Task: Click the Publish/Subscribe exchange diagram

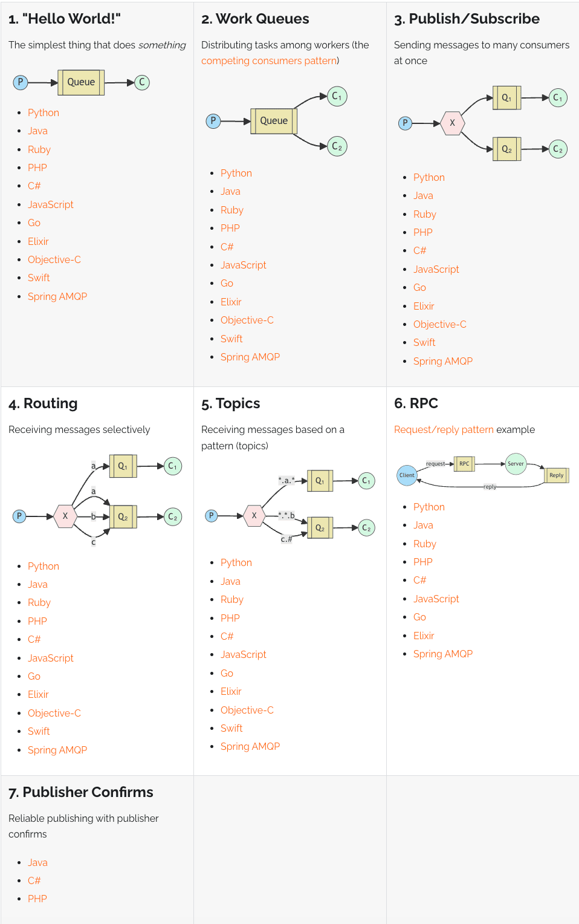Action: [x=483, y=123]
